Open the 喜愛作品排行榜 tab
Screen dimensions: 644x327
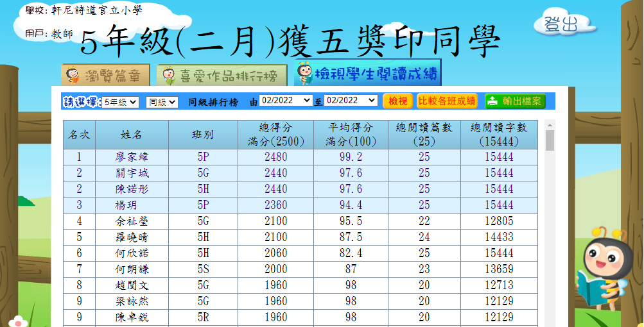[x=220, y=76]
